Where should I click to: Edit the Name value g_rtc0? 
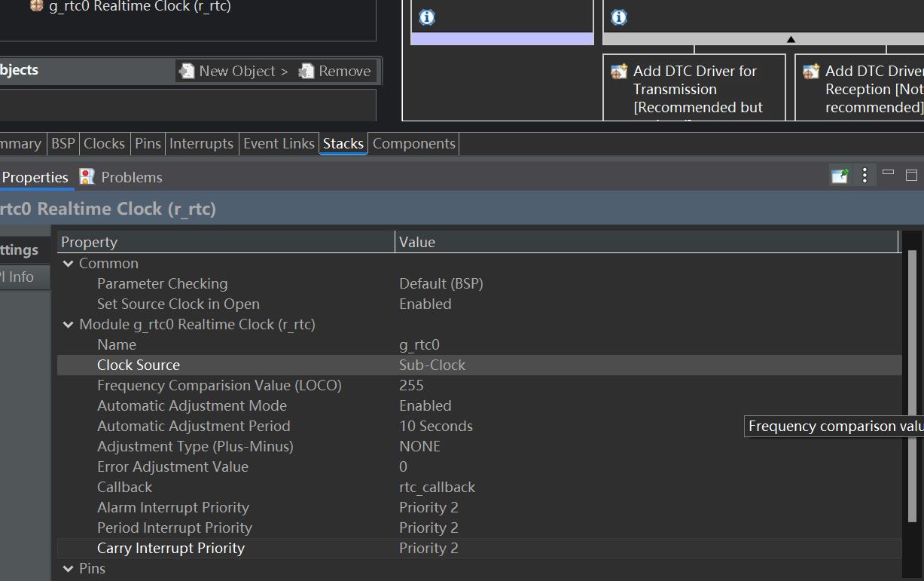(x=419, y=344)
